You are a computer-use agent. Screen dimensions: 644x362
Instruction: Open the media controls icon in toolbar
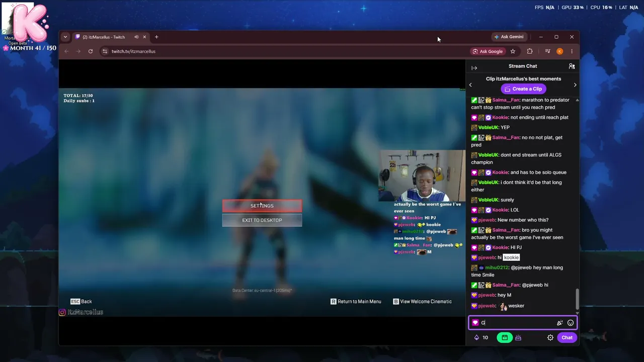547,51
